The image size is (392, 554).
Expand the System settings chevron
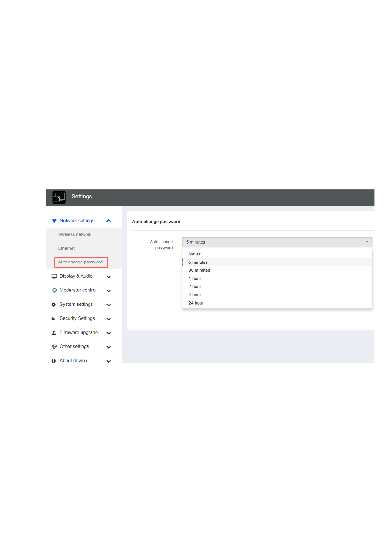tap(109, 305)
